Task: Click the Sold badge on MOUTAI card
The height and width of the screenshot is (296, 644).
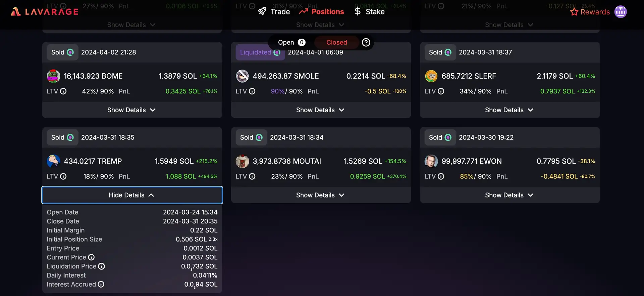Action: [251, 137]
